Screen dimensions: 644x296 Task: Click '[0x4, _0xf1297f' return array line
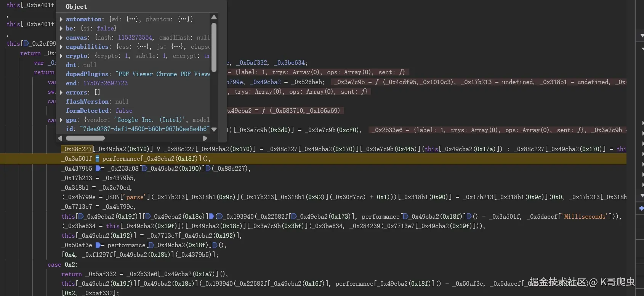(140, 254)
